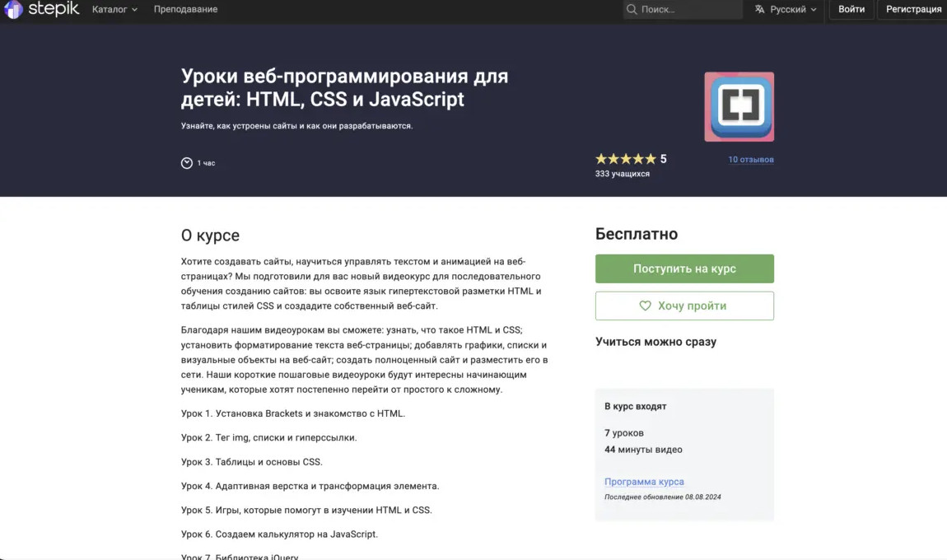Click the heart icon on Хочу пройти
Image resolution: width=947 pixels, height=560 pixels.
pos(646,306)
